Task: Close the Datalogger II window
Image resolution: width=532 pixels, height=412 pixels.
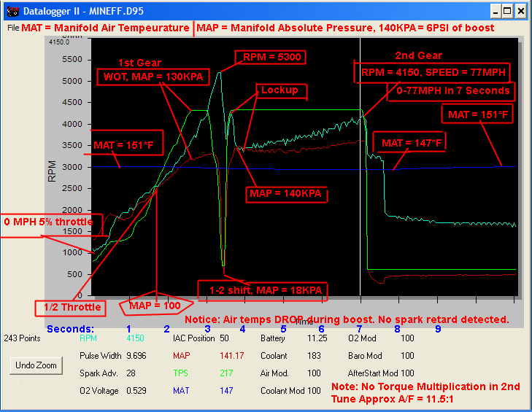Action: (520, 11)
